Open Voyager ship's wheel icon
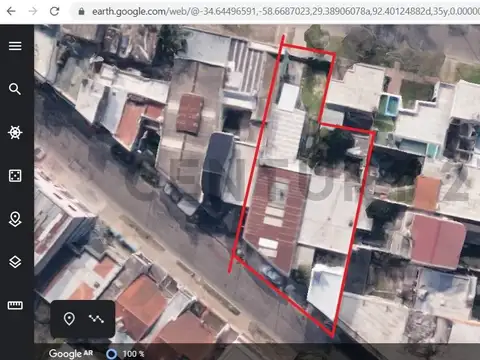Viewport: 480px width, 360px height. [x=15, y=132]
